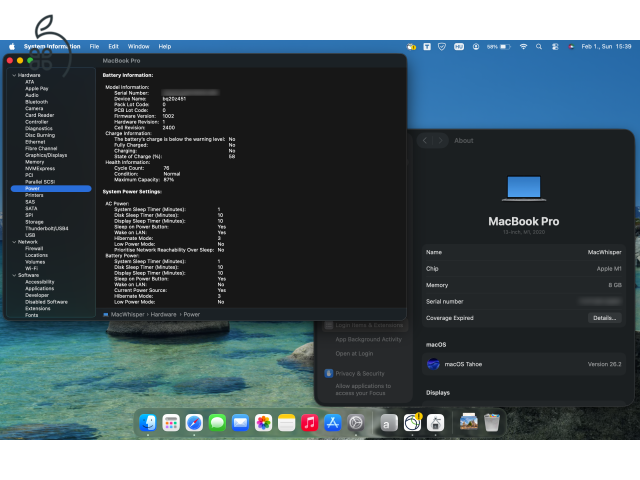The image size is (640, 480).
Task: Collapse the Network section in sidebar
Action: tap(14, 242)
